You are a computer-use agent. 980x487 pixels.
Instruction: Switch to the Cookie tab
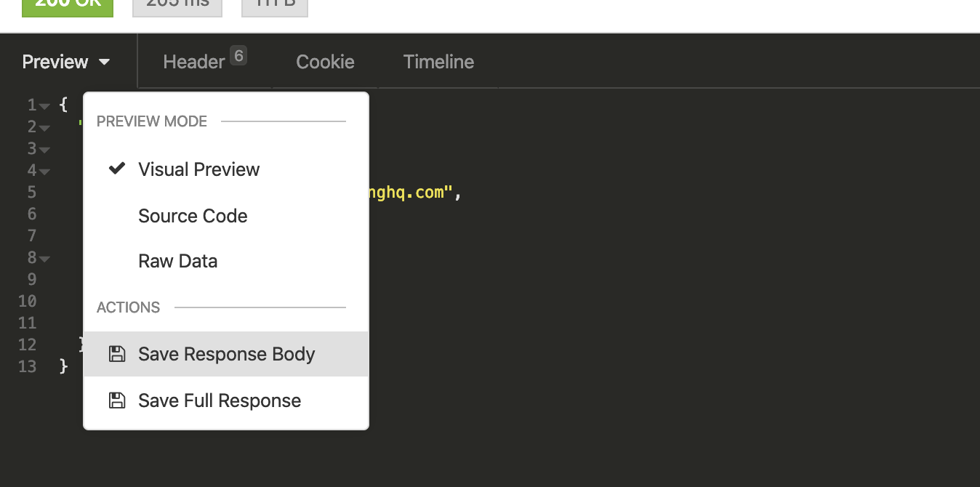click(324, 62)
